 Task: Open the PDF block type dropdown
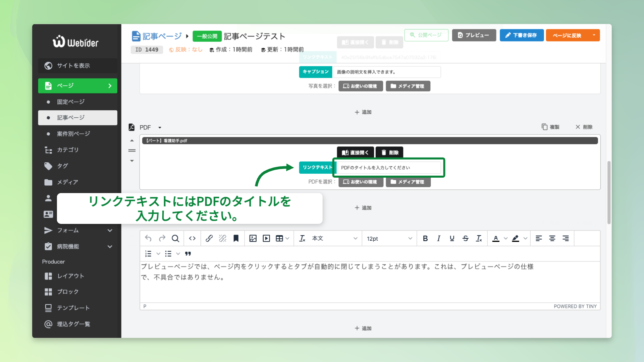click(x=160, y=127)
